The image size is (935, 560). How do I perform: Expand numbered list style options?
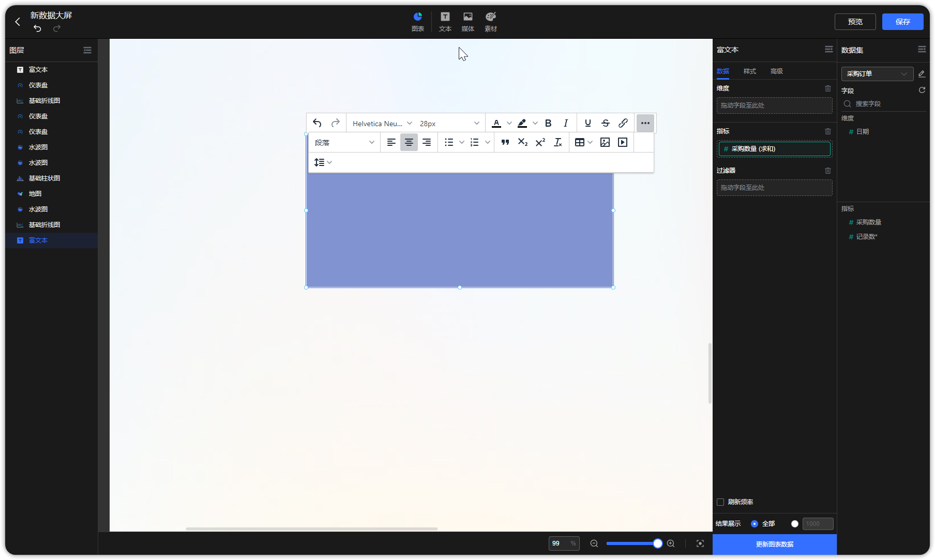488,142
